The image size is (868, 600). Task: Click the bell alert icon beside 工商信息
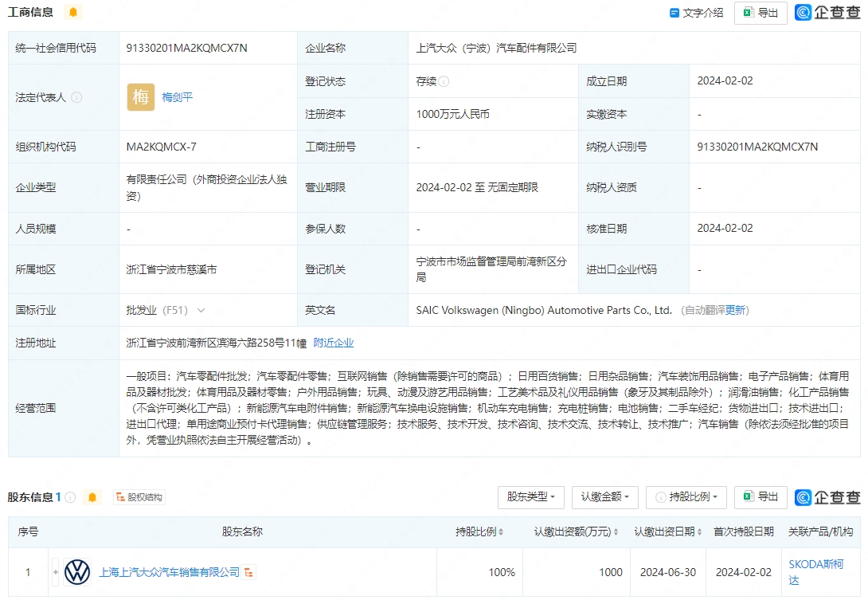coord(72,12)
